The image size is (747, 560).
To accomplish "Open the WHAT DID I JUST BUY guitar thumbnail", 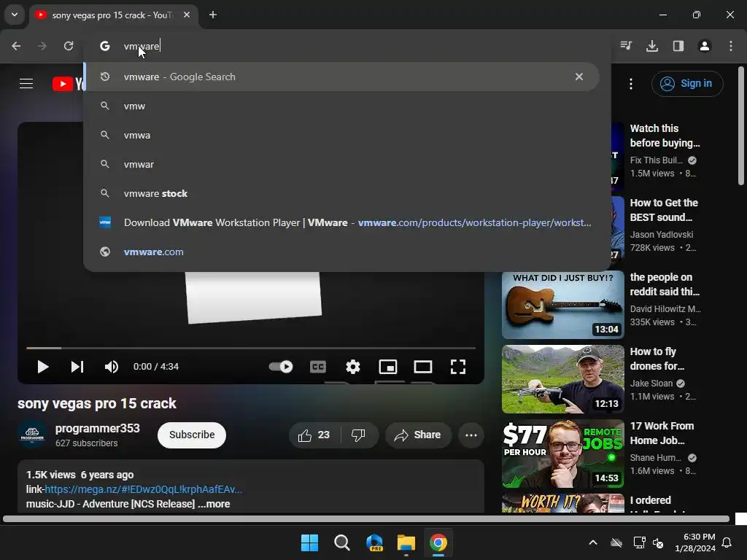I will [x=562, y=305].
